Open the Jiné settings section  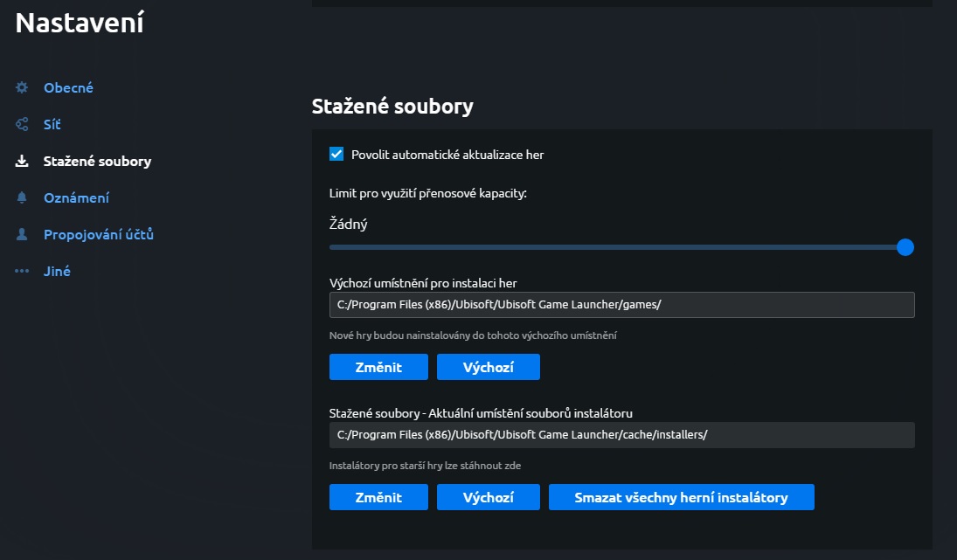click(57, 271)
